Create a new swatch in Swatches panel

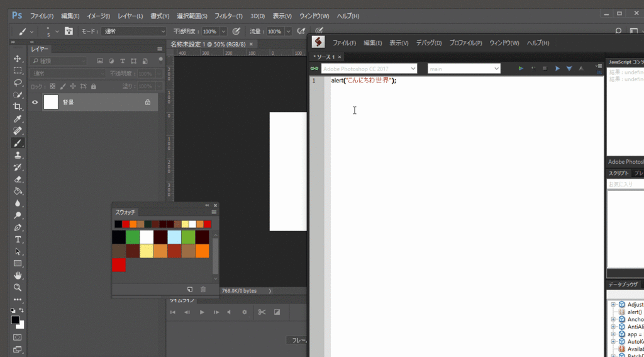pyautogui.click(x=190, y=290)
